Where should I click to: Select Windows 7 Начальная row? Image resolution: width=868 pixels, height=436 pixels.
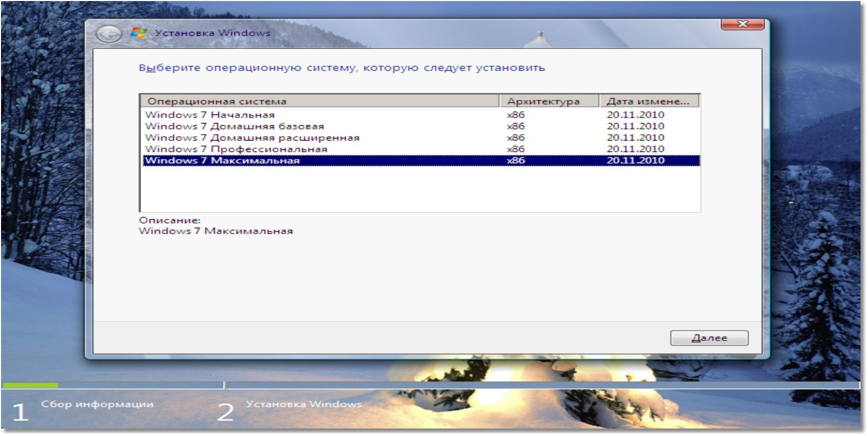click(421, 114)
